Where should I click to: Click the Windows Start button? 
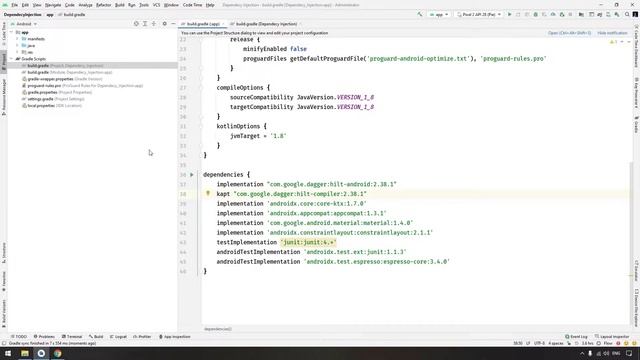[8, 353]
